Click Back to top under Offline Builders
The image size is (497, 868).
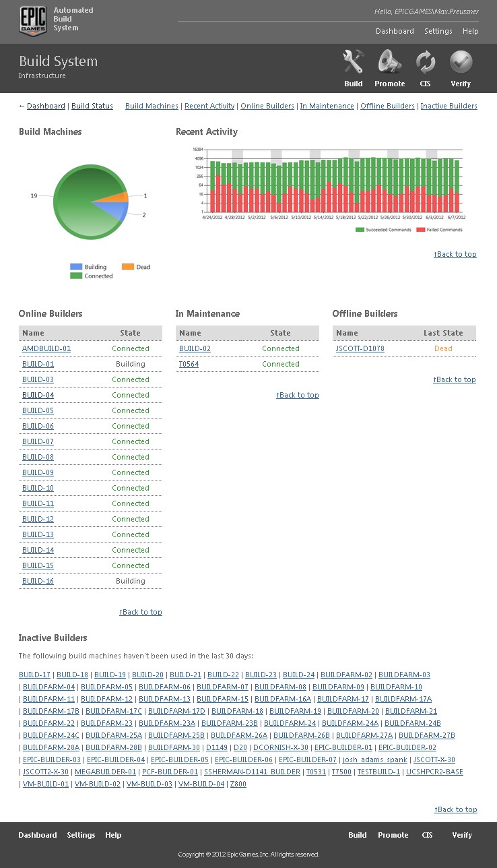[x=455, y=379]
